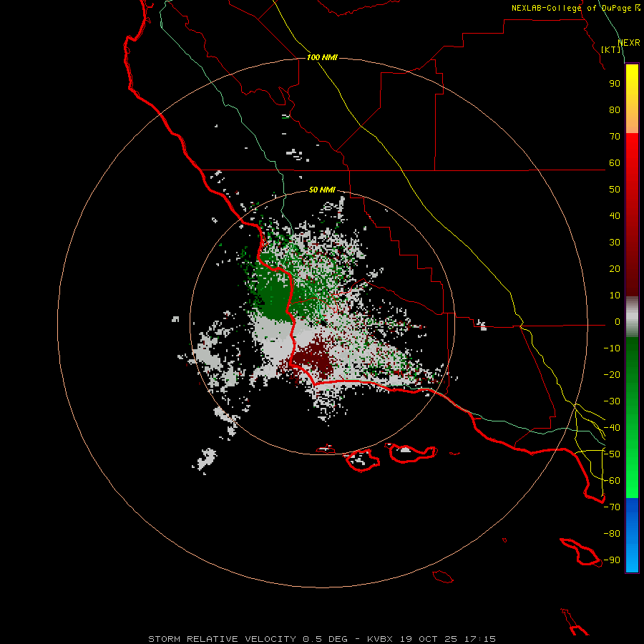Click the blue bottom segment of color bar
This screenshot has height=644, width=644.
point(632,535)
